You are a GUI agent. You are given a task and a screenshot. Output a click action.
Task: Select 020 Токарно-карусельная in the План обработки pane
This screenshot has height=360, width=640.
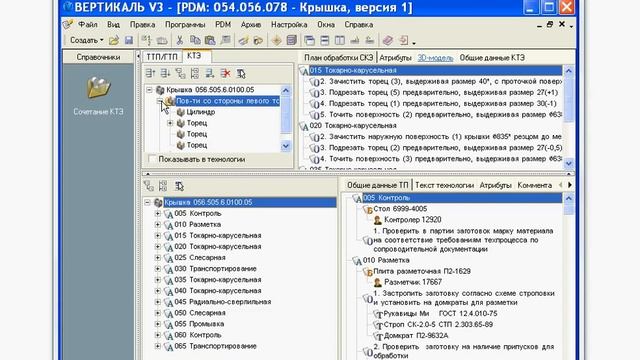[353, 126]
